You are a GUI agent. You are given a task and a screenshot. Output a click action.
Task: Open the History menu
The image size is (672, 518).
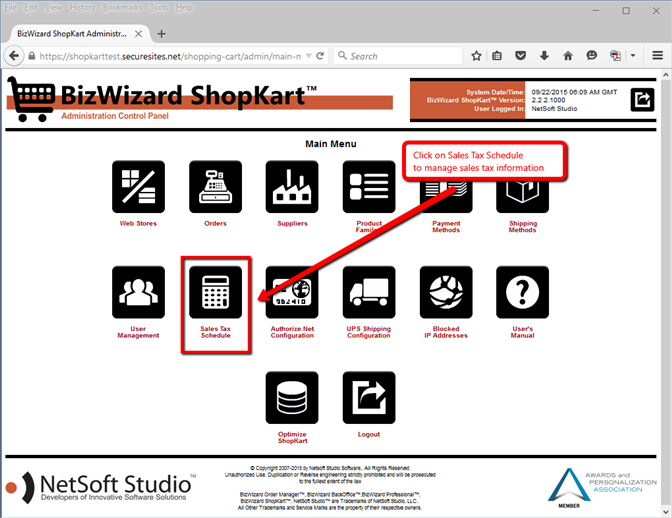click(82, 8)
